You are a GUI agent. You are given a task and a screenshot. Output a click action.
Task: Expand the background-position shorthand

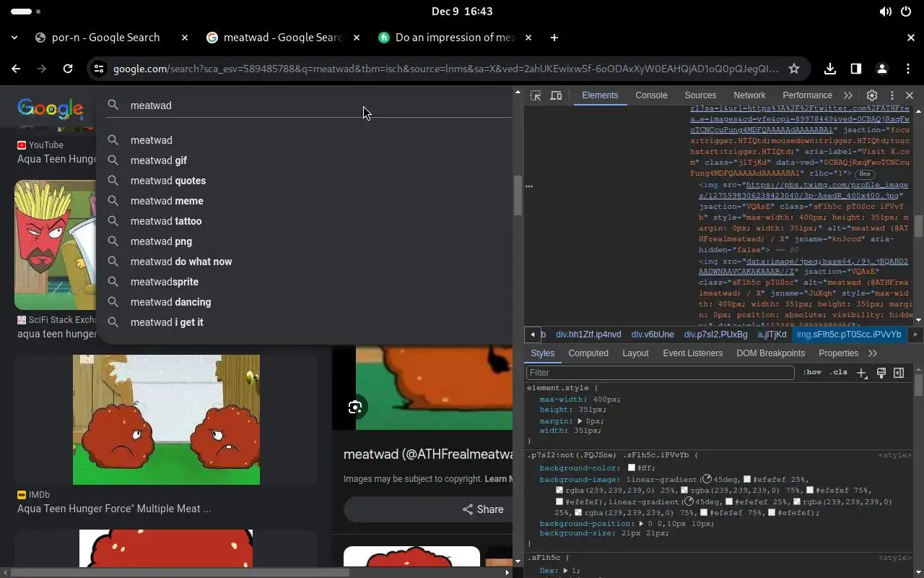[x=641, y=524]
